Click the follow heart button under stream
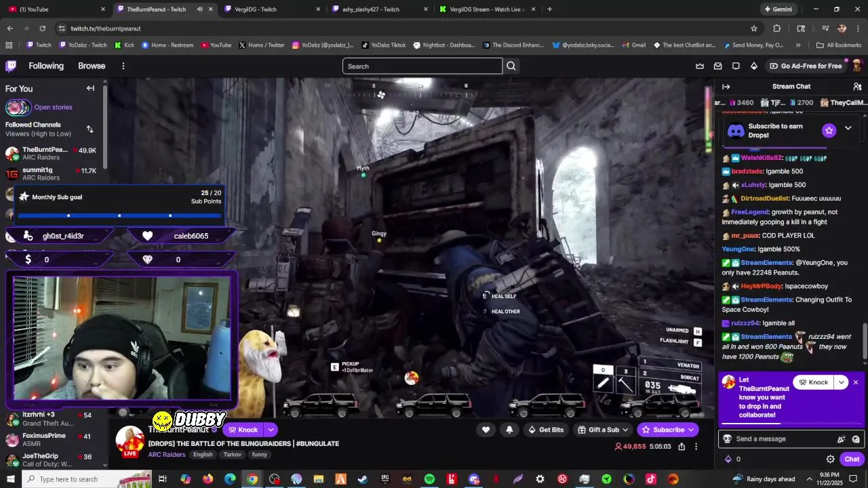 (486, 430)
